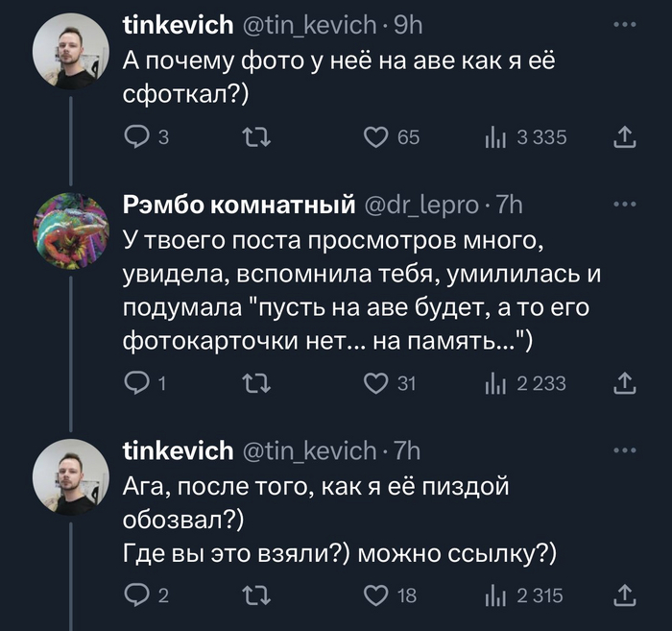Like the tweet with 65 likes

coord(375,138)
